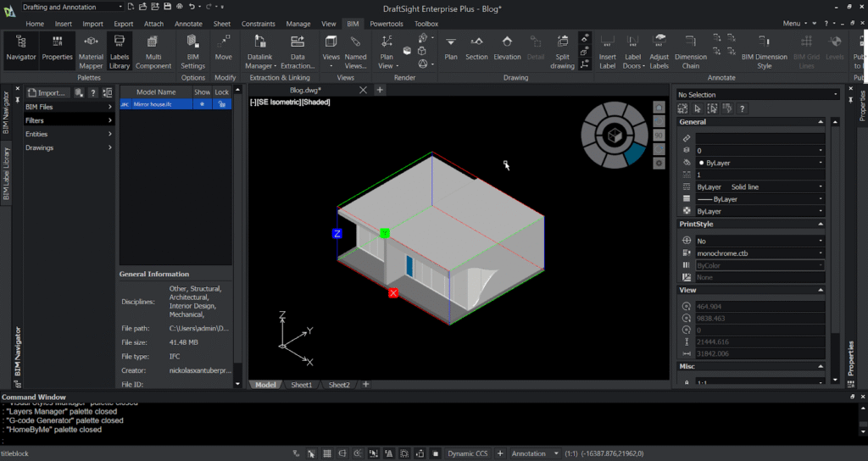Close the Blog.dwg drawing tab
Viewport: 868px width, 461px height.
pyautogui.click(x=363, y=90)
